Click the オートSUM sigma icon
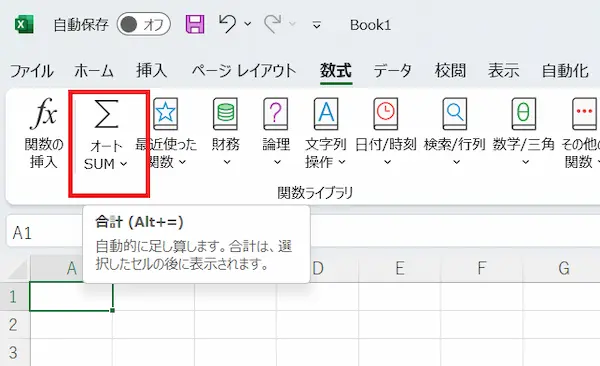 106,114
